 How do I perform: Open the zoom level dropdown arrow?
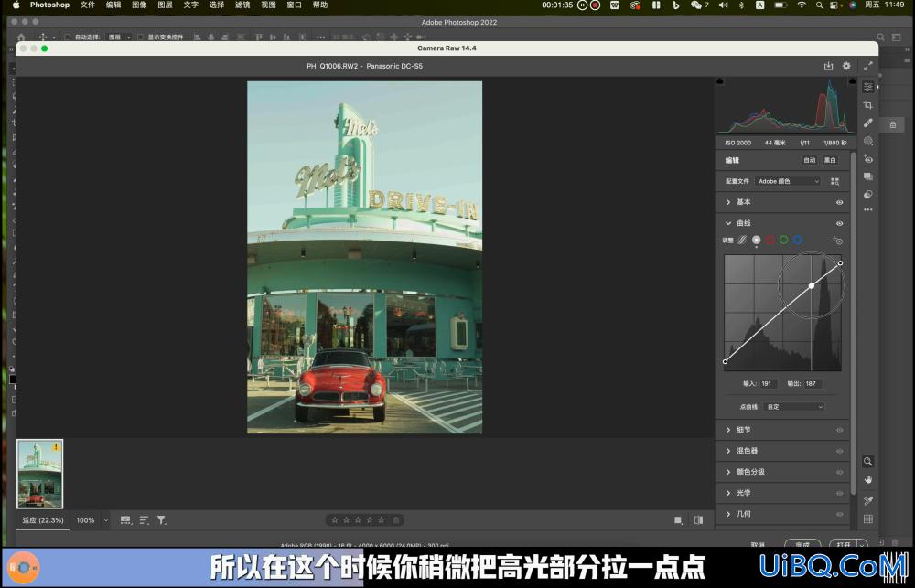coord(105,519)
